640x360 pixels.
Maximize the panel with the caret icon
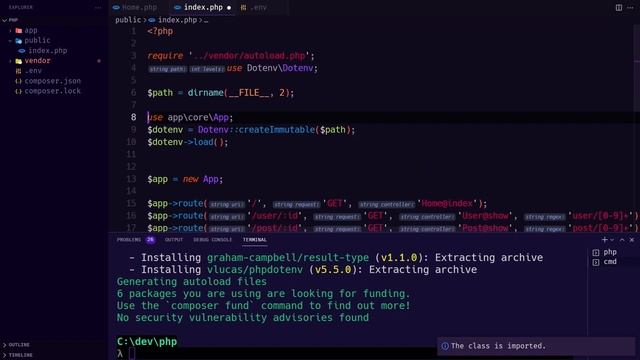622,240
